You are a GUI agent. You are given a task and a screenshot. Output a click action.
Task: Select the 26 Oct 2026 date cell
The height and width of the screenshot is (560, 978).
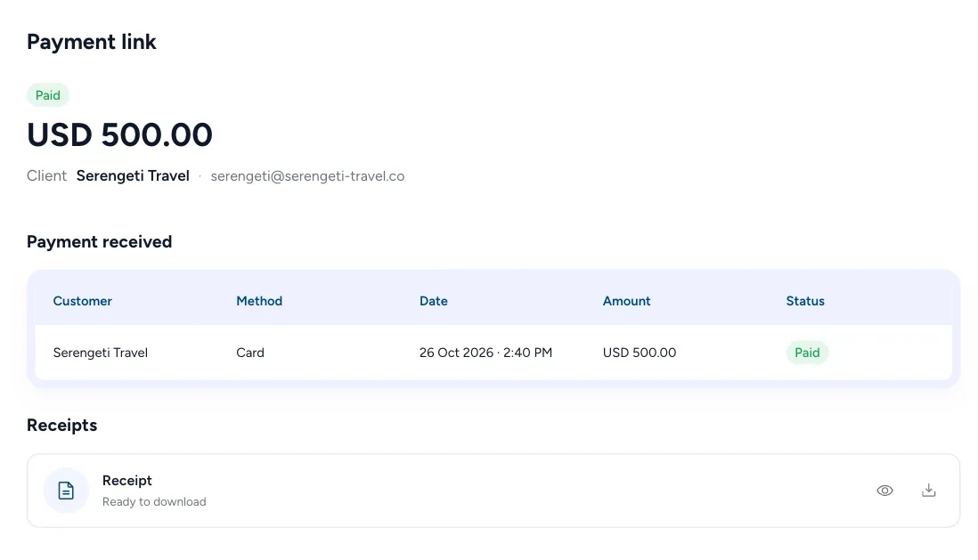485,353
